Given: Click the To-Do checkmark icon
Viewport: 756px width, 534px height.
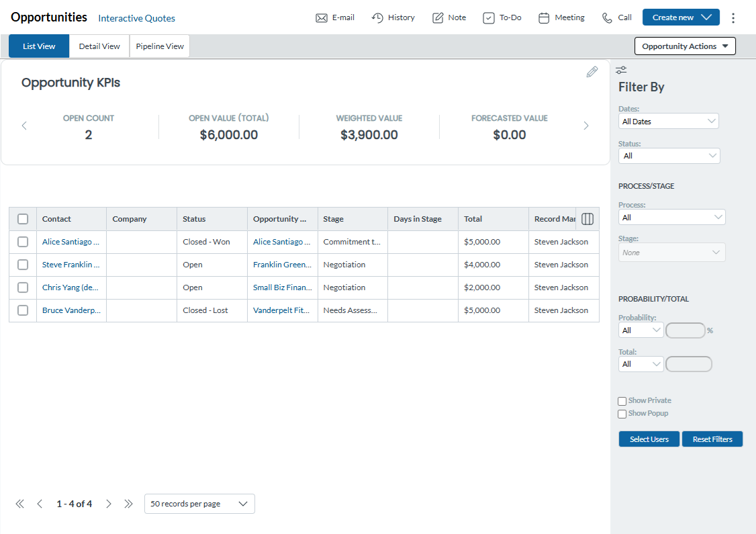Looking at the screenshot, I should (x=488, y=18).
